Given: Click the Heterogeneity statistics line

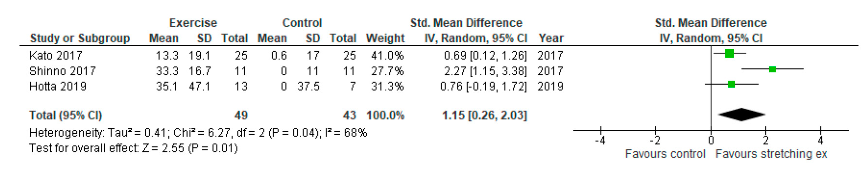Looking at the screenshot, I should [198, 133].
